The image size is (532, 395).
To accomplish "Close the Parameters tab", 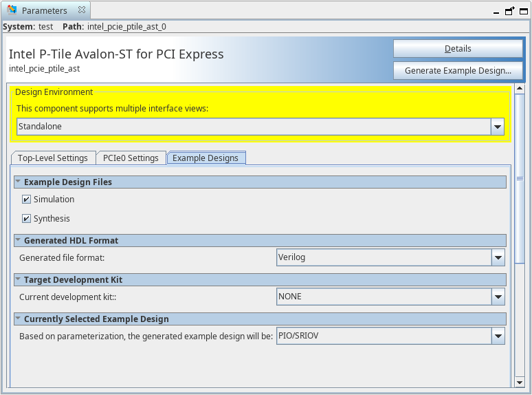I will (82, 10).
